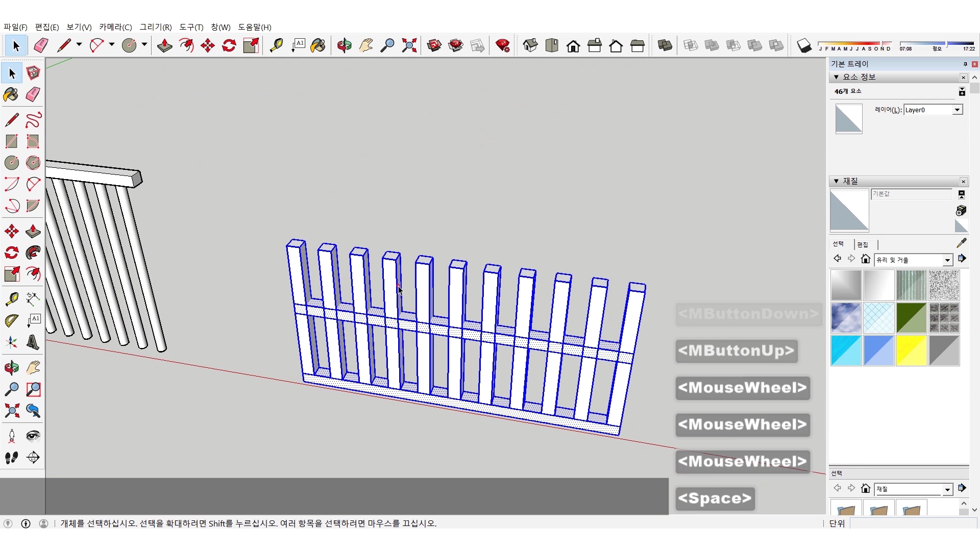Select the Push/Pull tool in left toolbar
This screenshot has height=551, width=980.
tap(33, 231)
